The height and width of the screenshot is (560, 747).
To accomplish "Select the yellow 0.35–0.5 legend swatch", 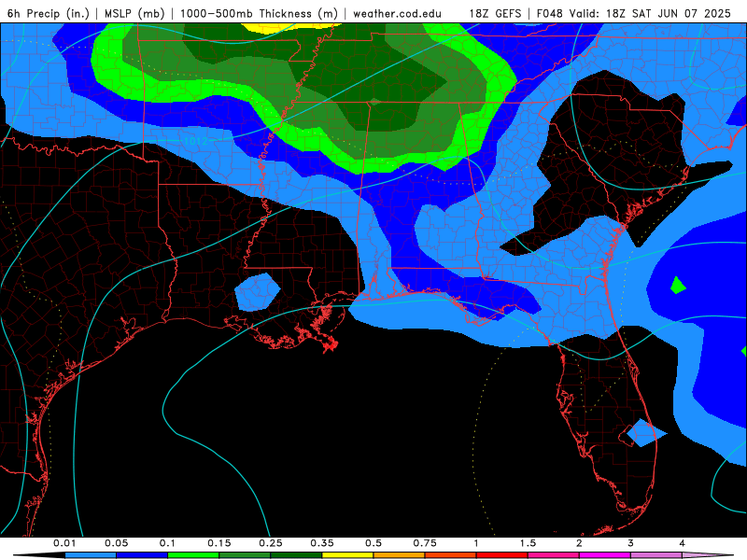I will (347, 555).
